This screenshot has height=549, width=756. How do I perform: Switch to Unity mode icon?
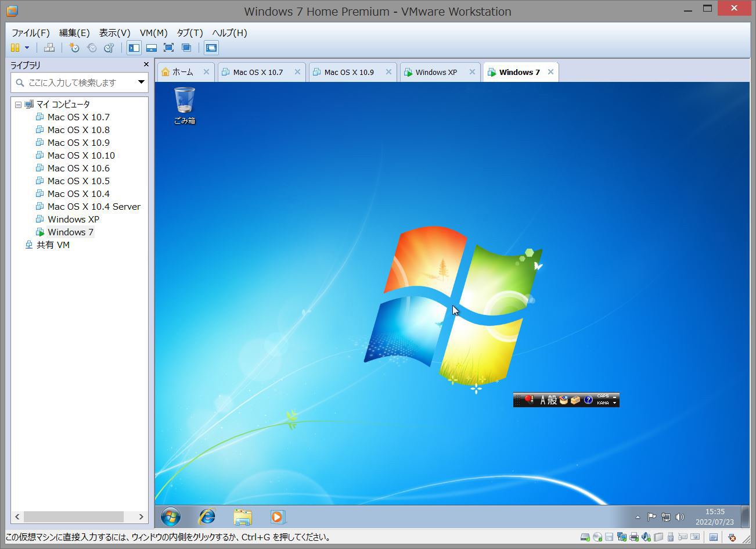tap(186, 48)
